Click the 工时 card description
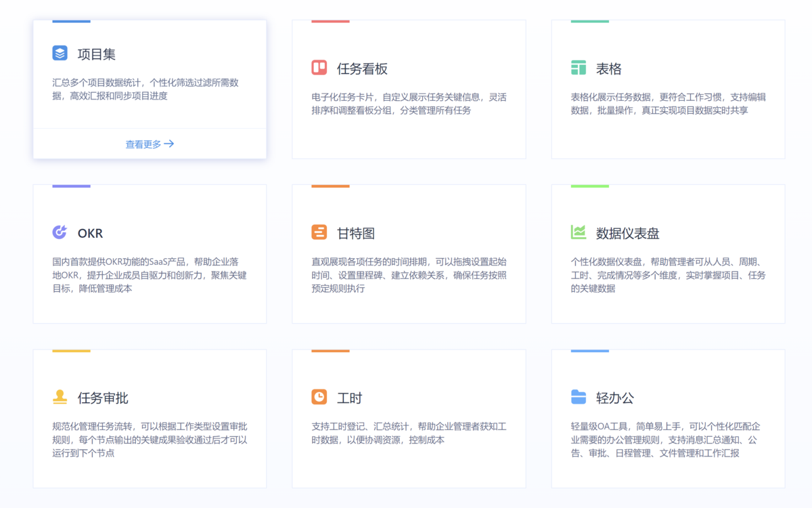This screenshot has width=812, height=508. [409, 433]
